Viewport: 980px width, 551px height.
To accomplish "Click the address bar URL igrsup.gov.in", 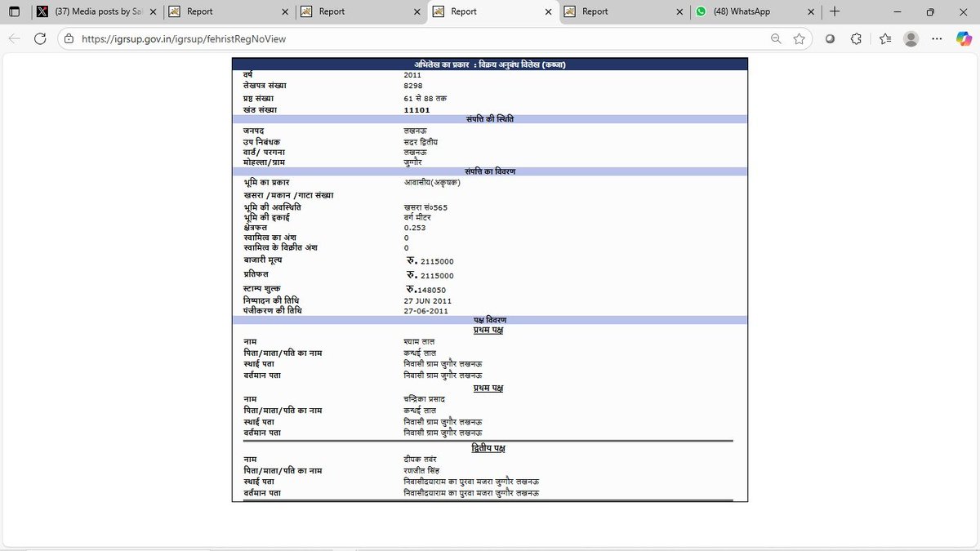I will tap(184, 38).
